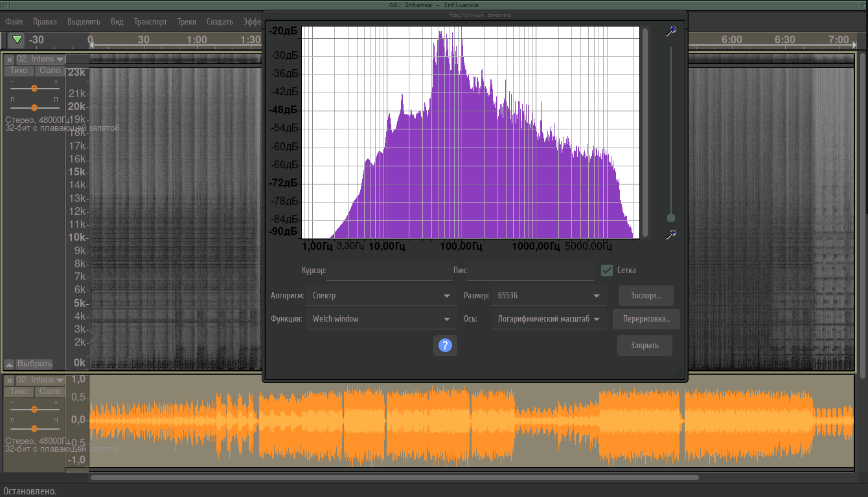Image resolution: width=868 pixels, height=497 pixels.
Task: Open help with the blue question mark
Action: 445,346
